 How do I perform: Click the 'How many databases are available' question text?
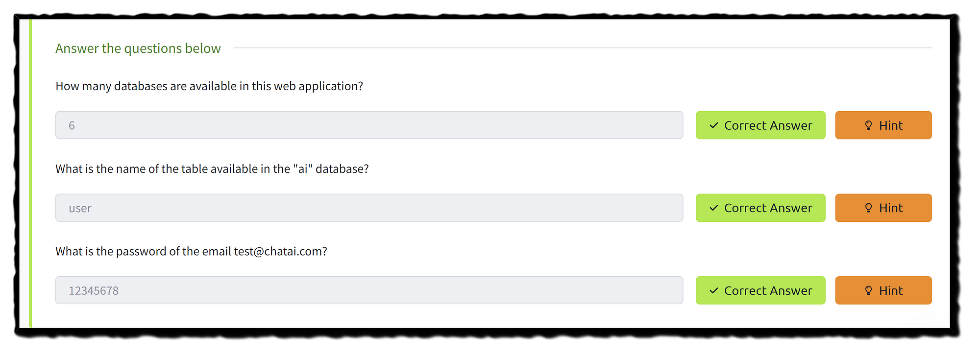pyautogui.click(x=209, y=86)
